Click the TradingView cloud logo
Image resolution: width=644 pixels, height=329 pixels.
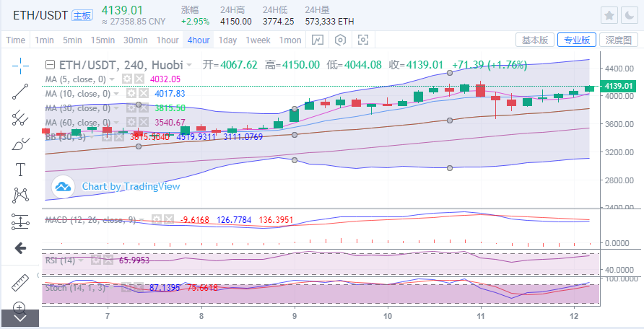tap(63, 187)
